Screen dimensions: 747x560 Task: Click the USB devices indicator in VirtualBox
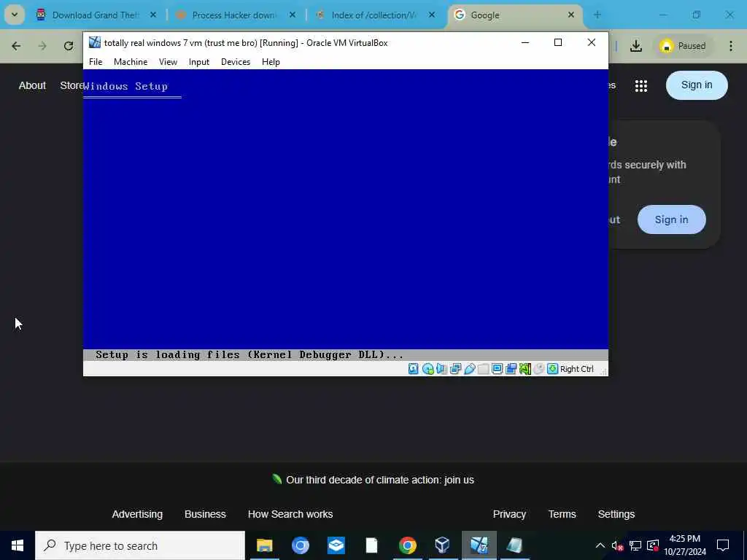469,369
